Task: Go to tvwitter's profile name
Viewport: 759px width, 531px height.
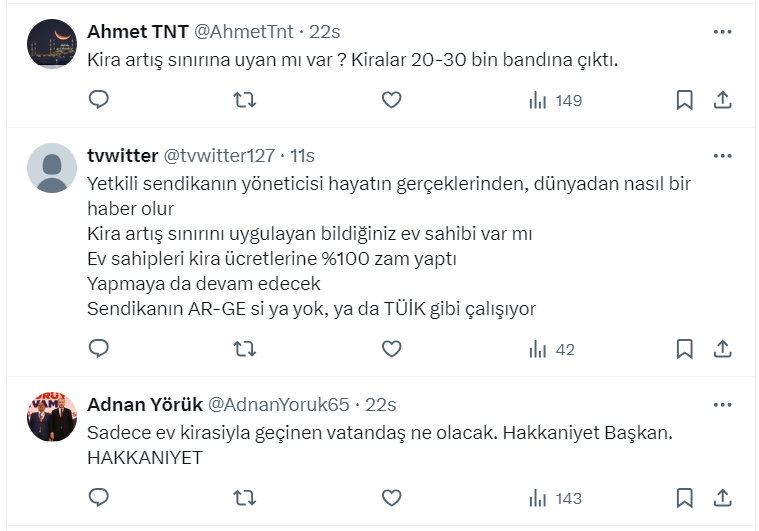Action: coord(123,156)
